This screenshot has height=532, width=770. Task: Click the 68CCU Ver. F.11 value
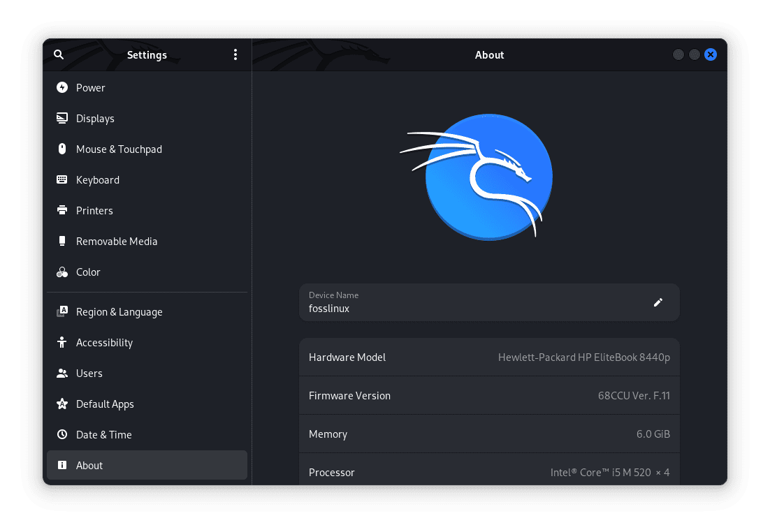(x=634, y=396)
